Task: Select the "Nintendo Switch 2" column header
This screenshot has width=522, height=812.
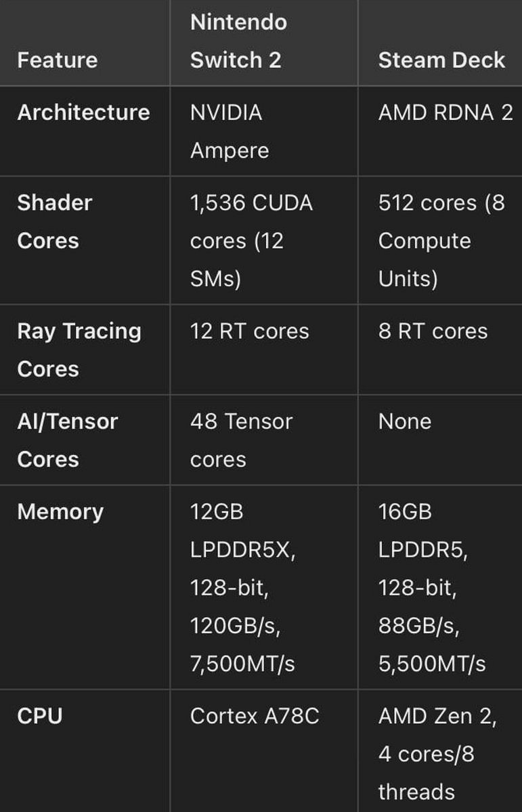Action: (x=238, y=41)
